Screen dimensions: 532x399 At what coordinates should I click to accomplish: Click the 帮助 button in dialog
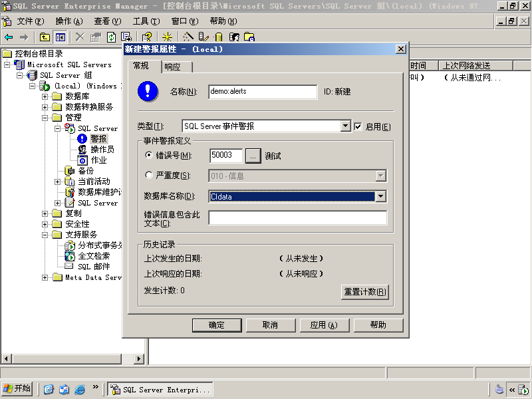click(378, 325)
